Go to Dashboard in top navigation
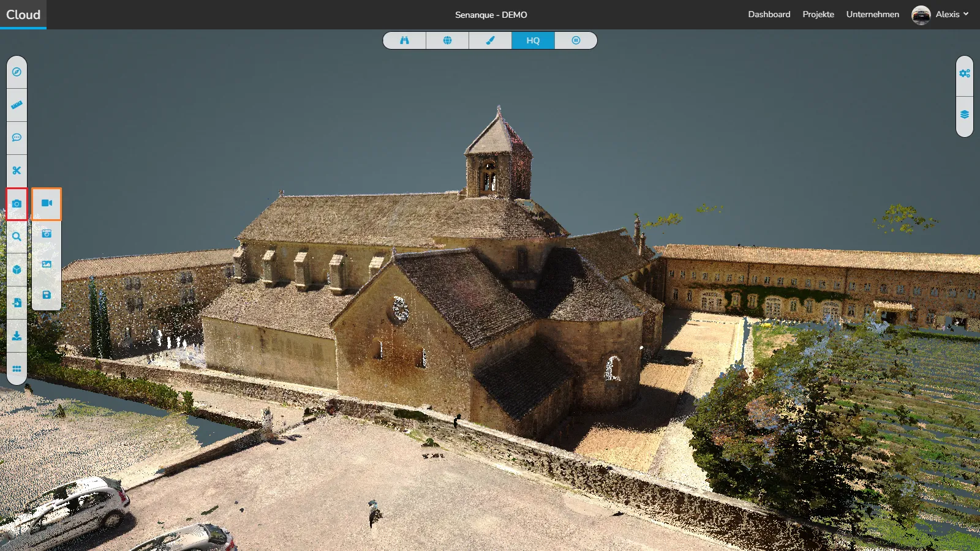The height and width of the screenshot is (551, 980). [x=769, y=15]
